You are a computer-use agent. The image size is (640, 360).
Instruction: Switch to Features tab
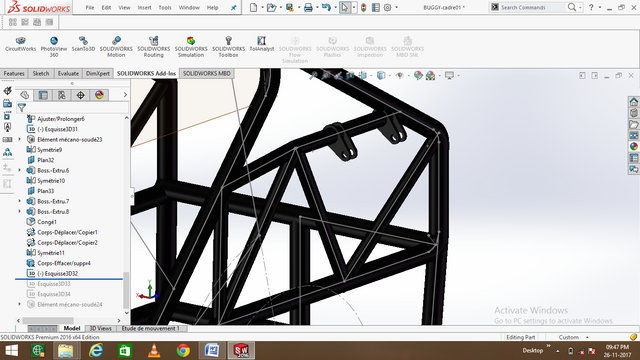(x=14, y=73)
